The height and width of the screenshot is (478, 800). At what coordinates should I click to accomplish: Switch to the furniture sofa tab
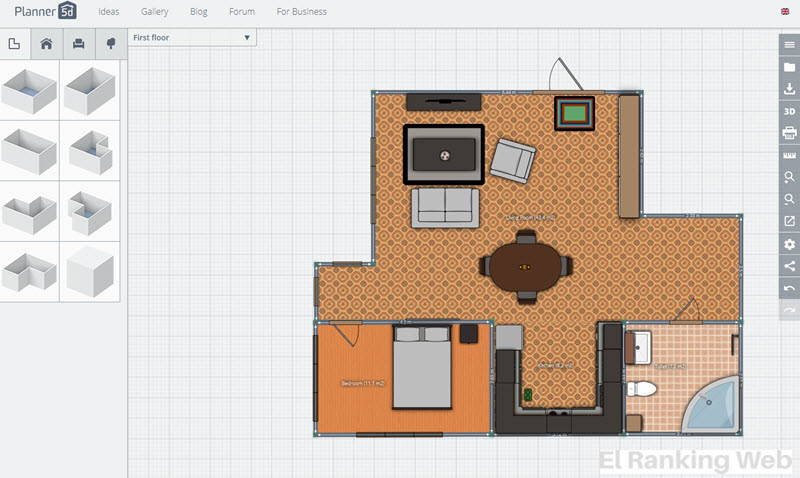point(77,44)
